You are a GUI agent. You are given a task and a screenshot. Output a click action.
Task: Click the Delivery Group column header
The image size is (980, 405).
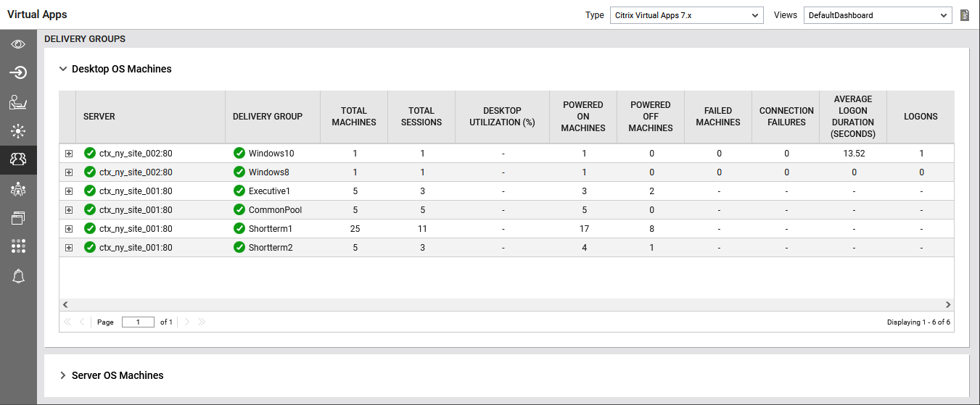268,117
